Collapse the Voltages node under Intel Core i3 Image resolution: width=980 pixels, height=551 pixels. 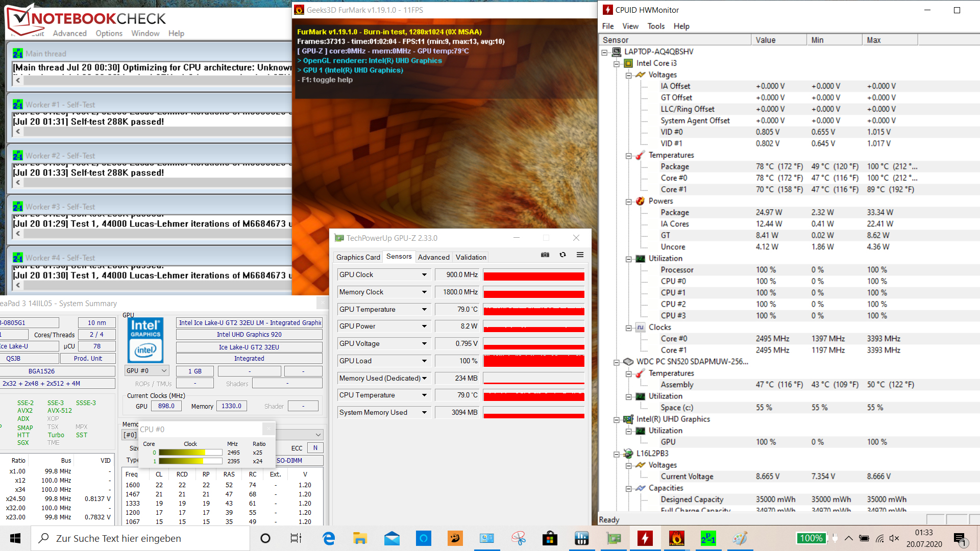(x=629, y=75)
